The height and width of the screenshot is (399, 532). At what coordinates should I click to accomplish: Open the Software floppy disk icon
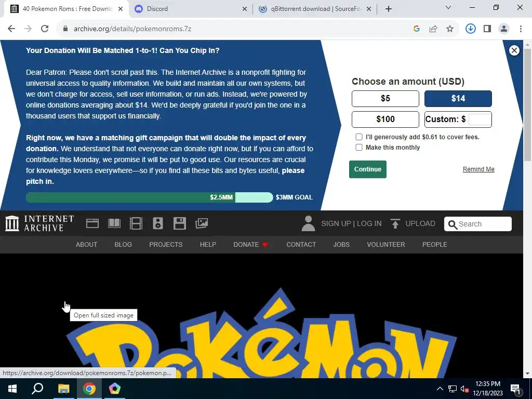pos(179,223)
